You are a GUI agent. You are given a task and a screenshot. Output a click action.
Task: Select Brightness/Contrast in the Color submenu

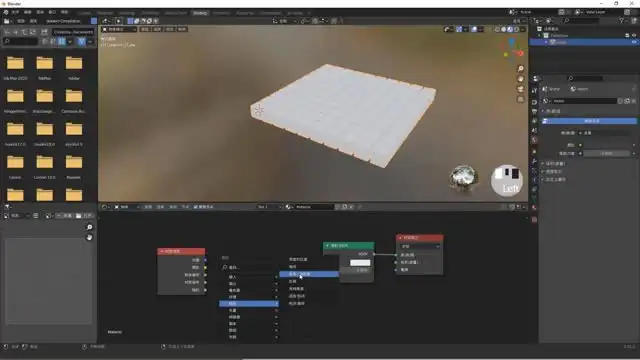tap(309, 260)
